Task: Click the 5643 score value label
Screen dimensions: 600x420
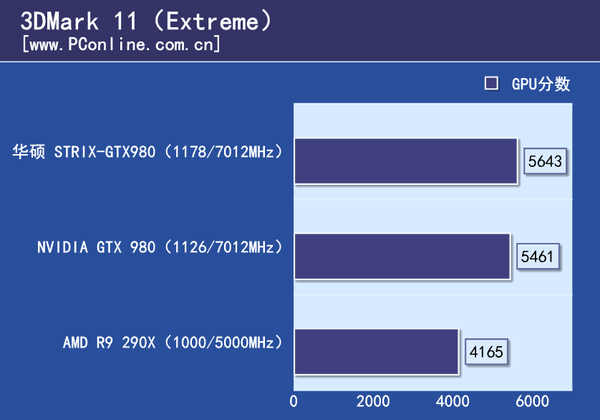Action: 545,161
